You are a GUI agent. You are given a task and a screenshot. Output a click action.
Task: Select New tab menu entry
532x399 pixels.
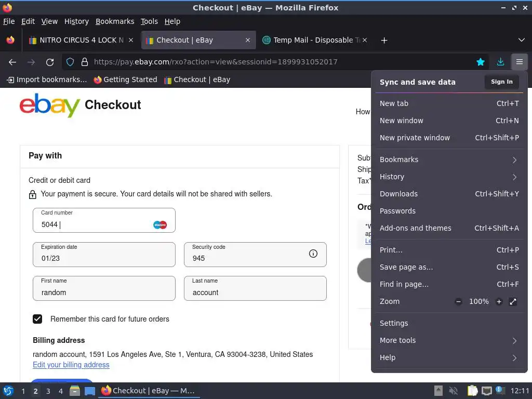point(449,103)
